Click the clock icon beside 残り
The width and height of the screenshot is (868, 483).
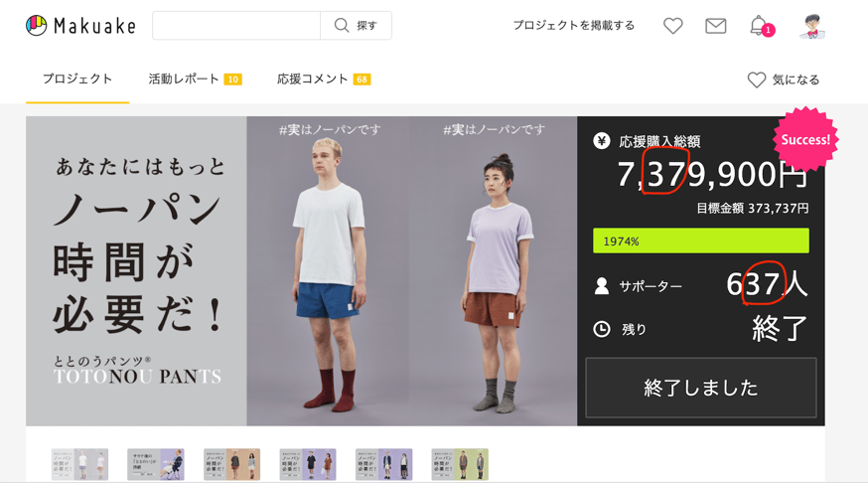point(602,329)
